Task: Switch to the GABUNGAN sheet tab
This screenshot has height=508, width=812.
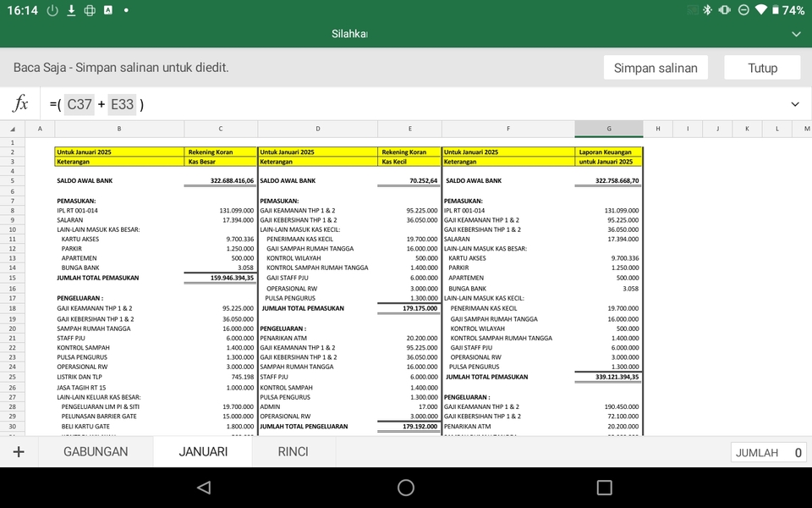Action: [96, 452]
